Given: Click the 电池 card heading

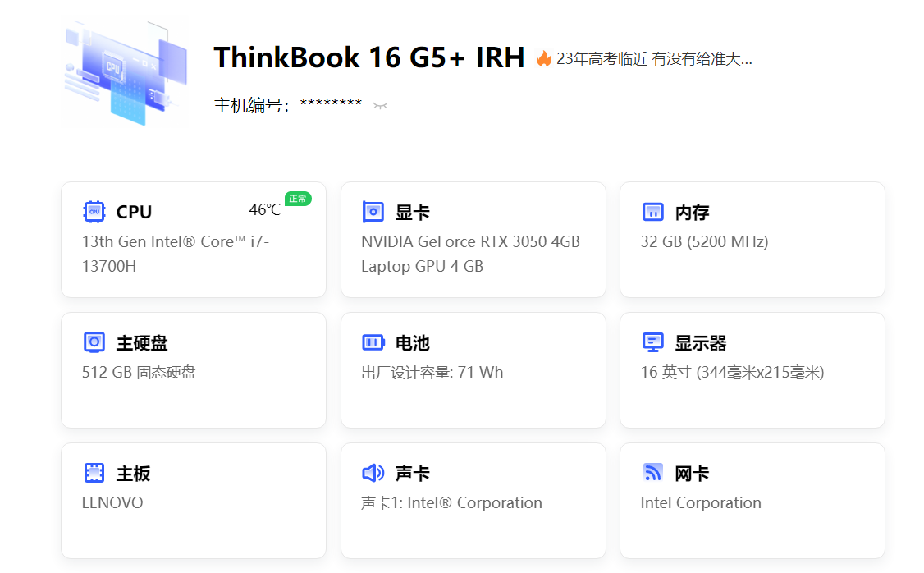Looking at the screenshot, I should (413, 342).
